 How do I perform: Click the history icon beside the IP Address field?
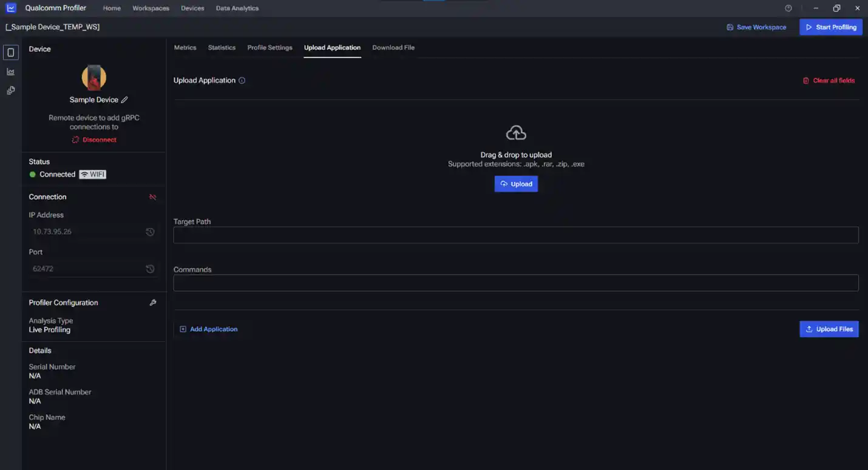pos(150,232)
